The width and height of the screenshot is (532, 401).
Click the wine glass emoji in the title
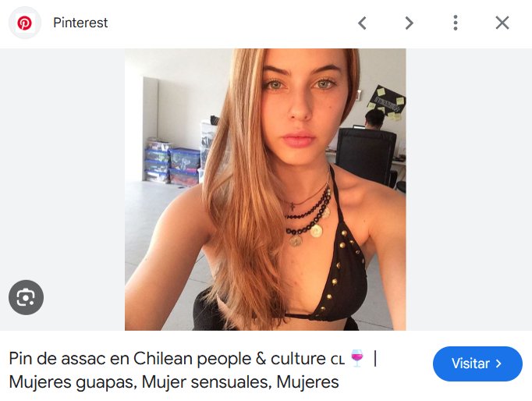pos(357,358)
